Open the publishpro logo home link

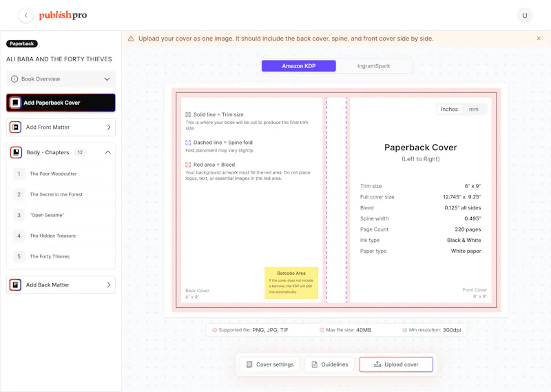click(63, 15)
